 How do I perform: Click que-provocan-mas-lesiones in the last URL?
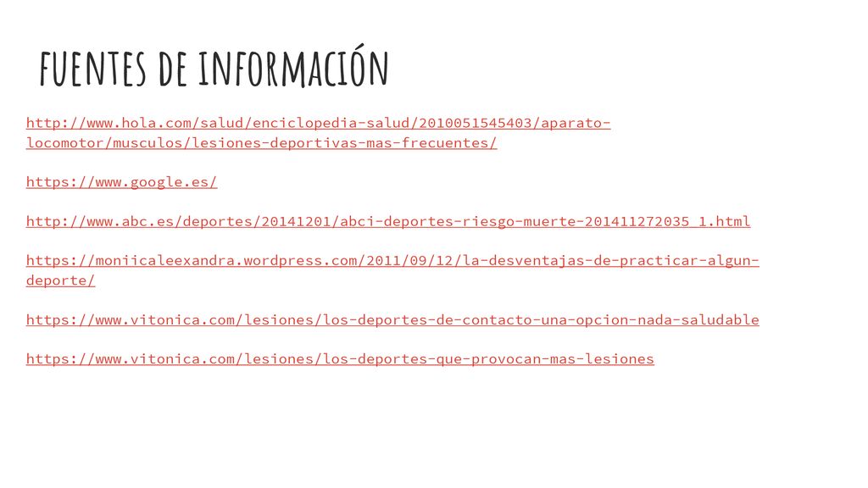545,359
